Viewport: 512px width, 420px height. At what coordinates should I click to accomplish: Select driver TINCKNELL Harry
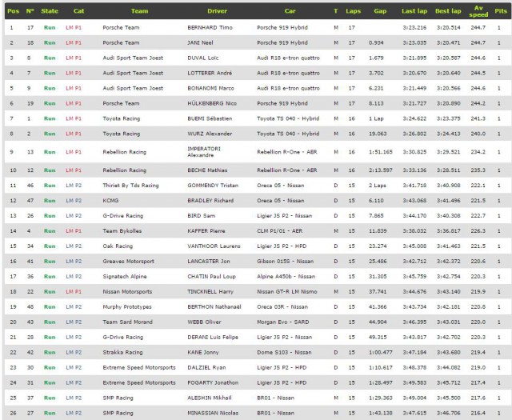click(210, 292)
